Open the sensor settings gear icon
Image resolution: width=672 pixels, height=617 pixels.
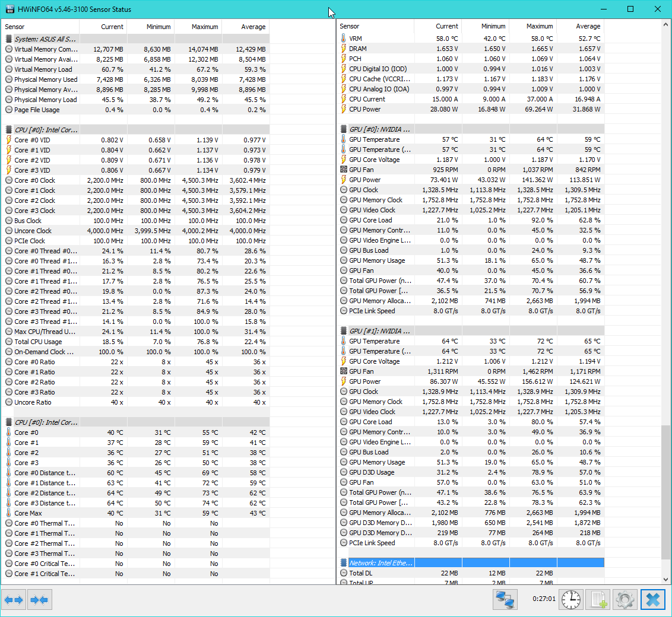pyautogui.click(x=625, y=599)
